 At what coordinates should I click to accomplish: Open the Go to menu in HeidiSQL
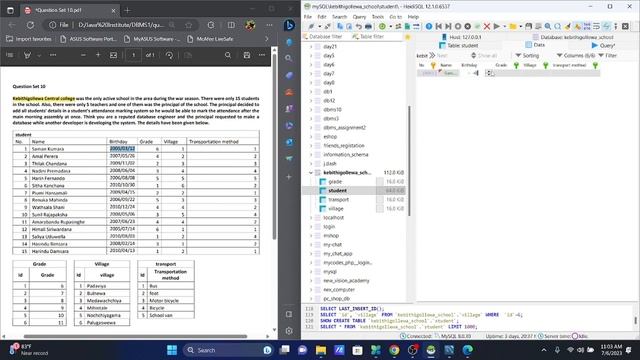click(396, 17)
